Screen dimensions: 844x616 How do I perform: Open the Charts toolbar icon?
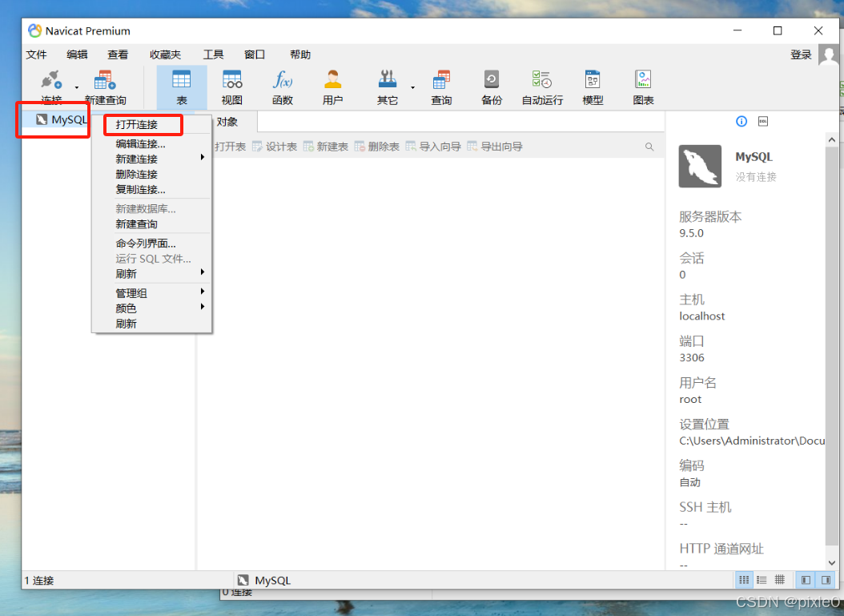click(643, 80)
